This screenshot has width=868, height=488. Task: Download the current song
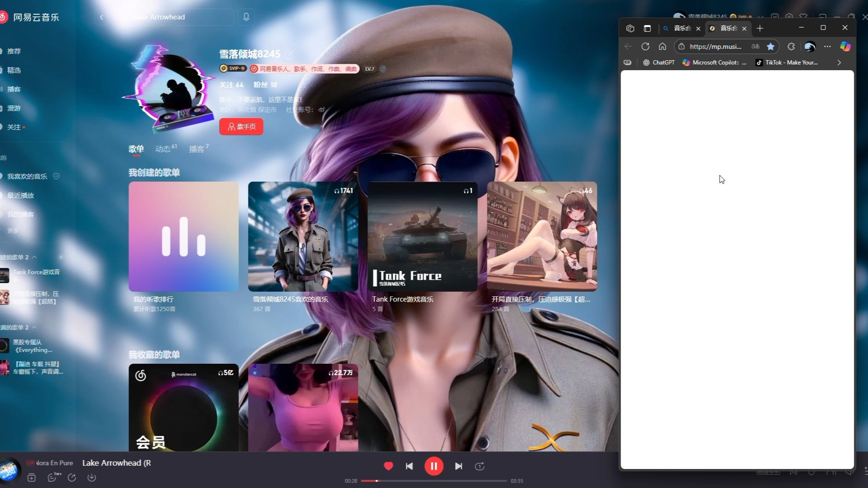91,478
